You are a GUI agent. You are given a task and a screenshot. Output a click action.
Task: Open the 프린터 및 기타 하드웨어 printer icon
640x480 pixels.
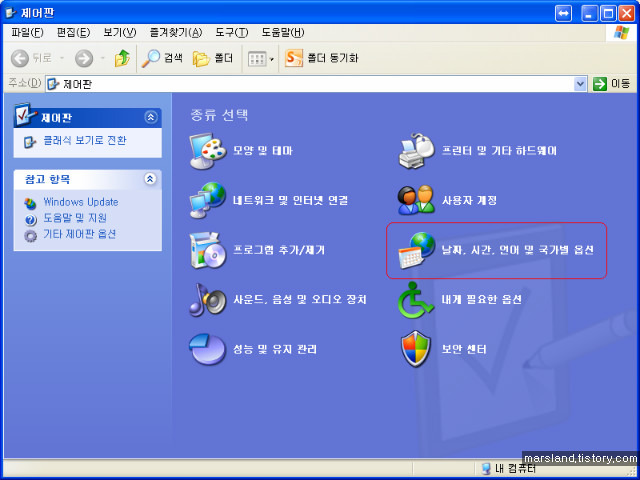416,151
